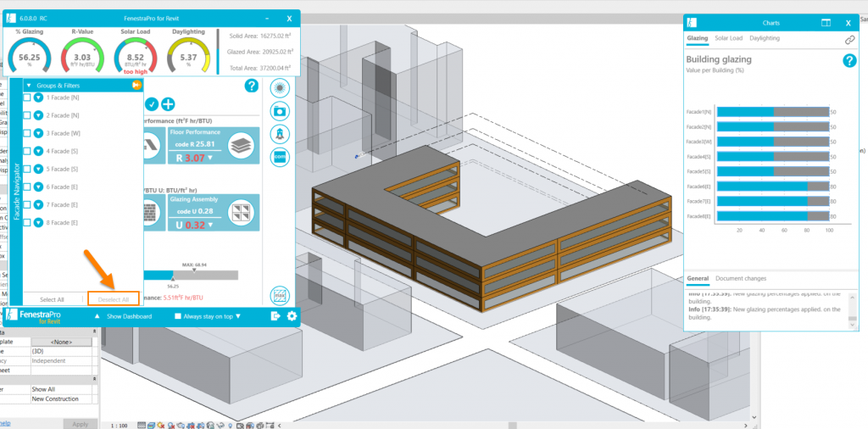Check the 7 Facade [E] checkbox
The width and height of the screenshot is (868, 429).
pos(26,205)
